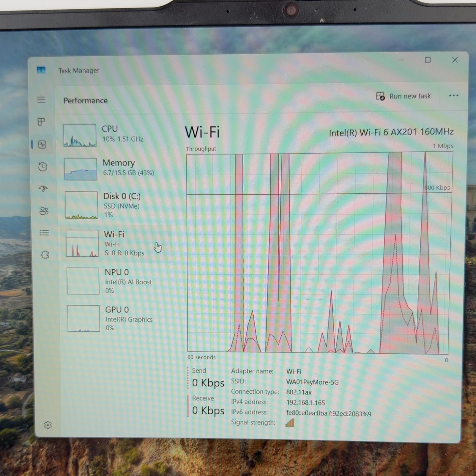Click Run new task button
Screen dimensions: 476x476
click(x=404, y=96)
